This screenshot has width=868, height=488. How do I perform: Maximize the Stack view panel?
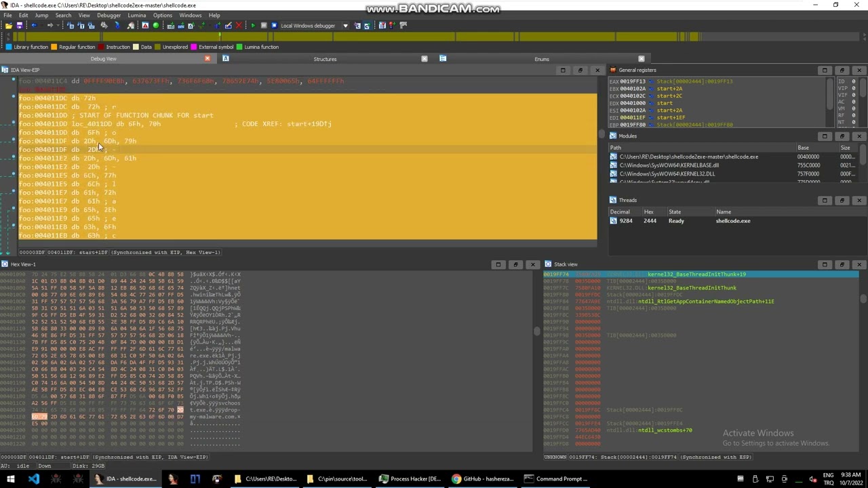tap(825, 265)
